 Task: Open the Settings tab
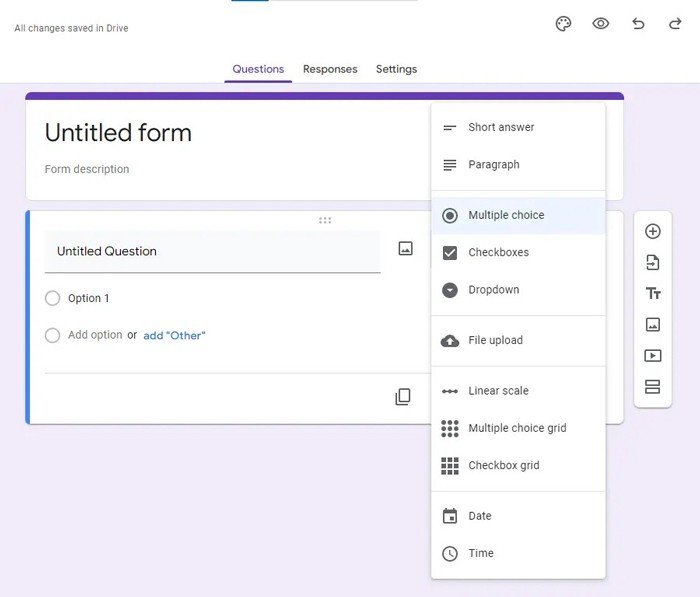pos(396,69)
